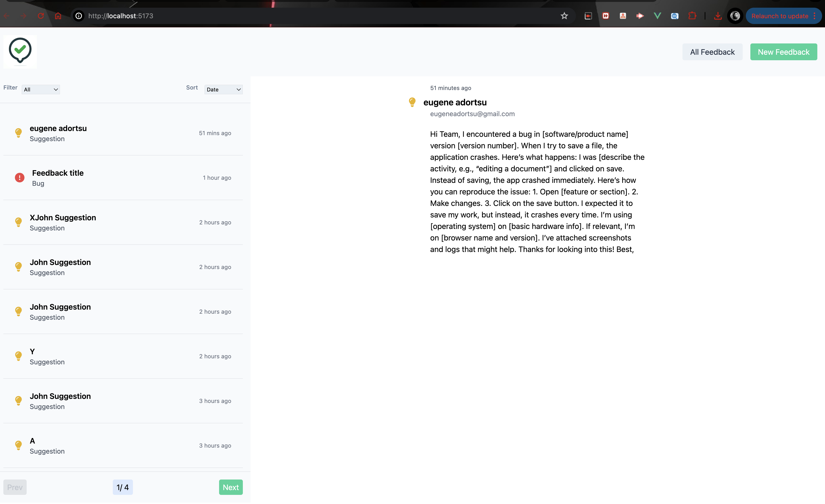Open the Vue devtools extension icon
825x504 pixels.
[x=657, y=16]
